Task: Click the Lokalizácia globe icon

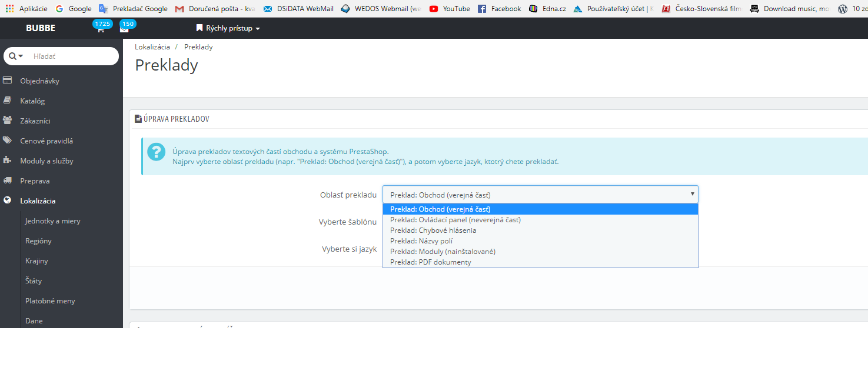Action: (8, 200)
